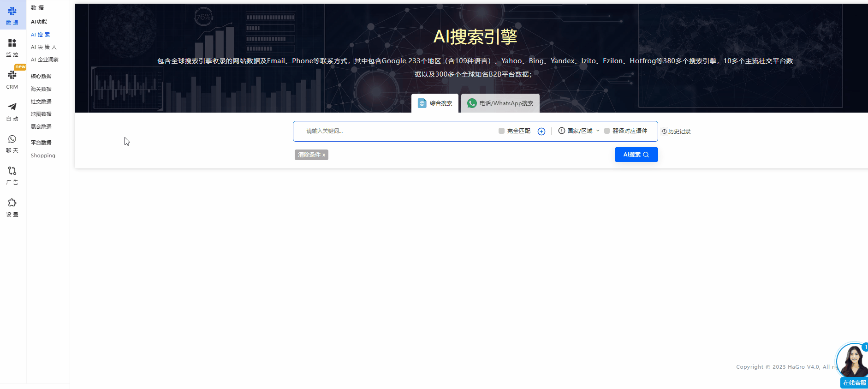Open the 广告 sidebar icon
Screen dimensions: 868x389
[12, 171]
